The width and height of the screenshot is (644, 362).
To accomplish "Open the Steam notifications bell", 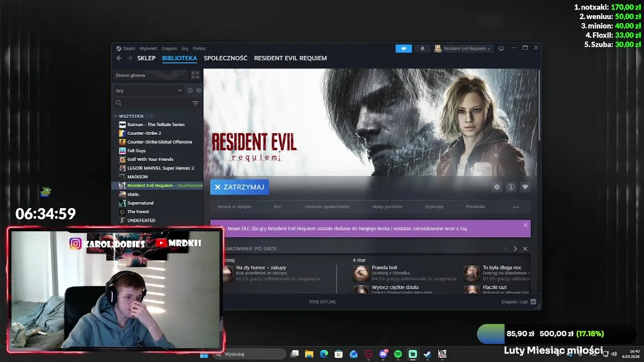I will point(423,48).
